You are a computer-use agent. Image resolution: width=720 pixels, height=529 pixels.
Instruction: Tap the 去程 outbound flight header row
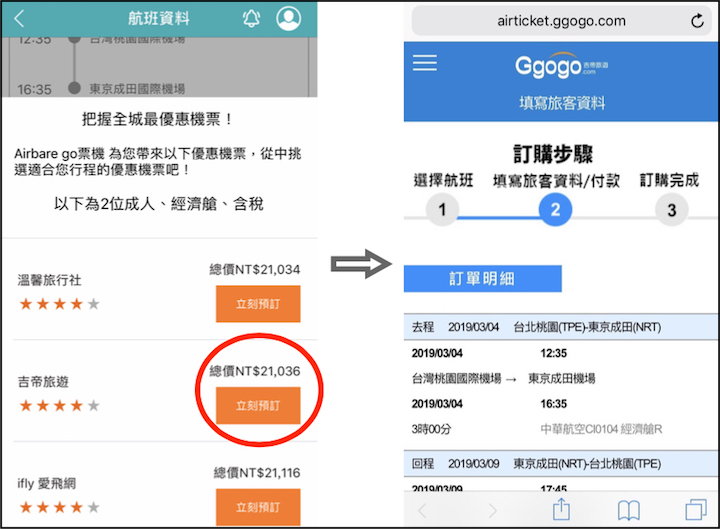[561, 327]
